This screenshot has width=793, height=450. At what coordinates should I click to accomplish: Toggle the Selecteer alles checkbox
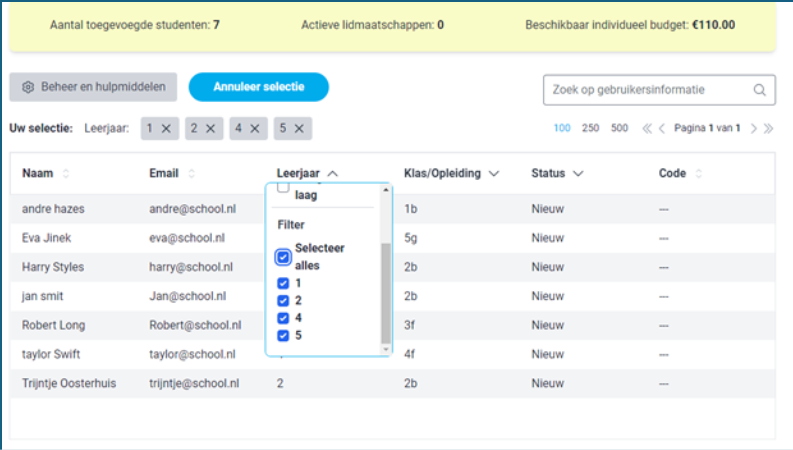pyautogui.click(x=283, y=258)
